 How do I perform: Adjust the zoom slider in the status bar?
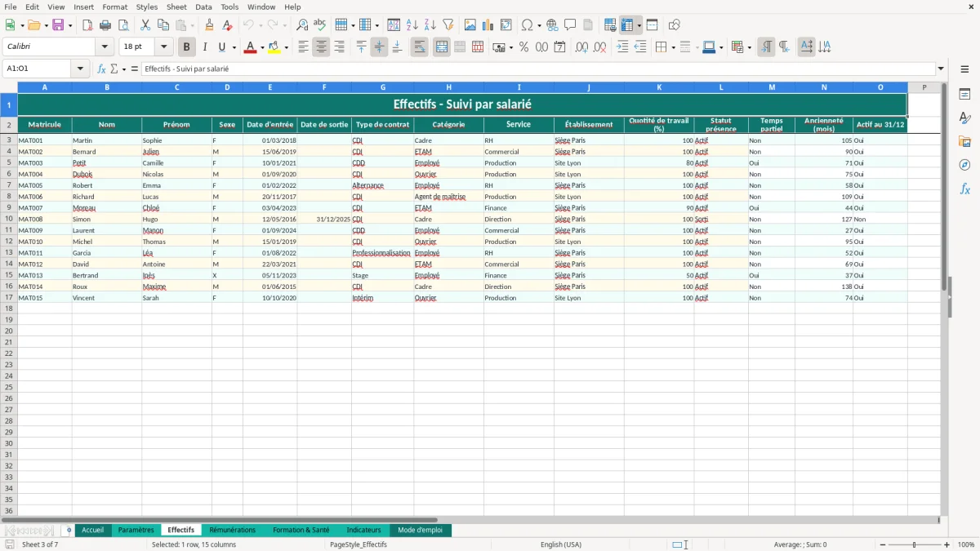(x=915, y=544)
